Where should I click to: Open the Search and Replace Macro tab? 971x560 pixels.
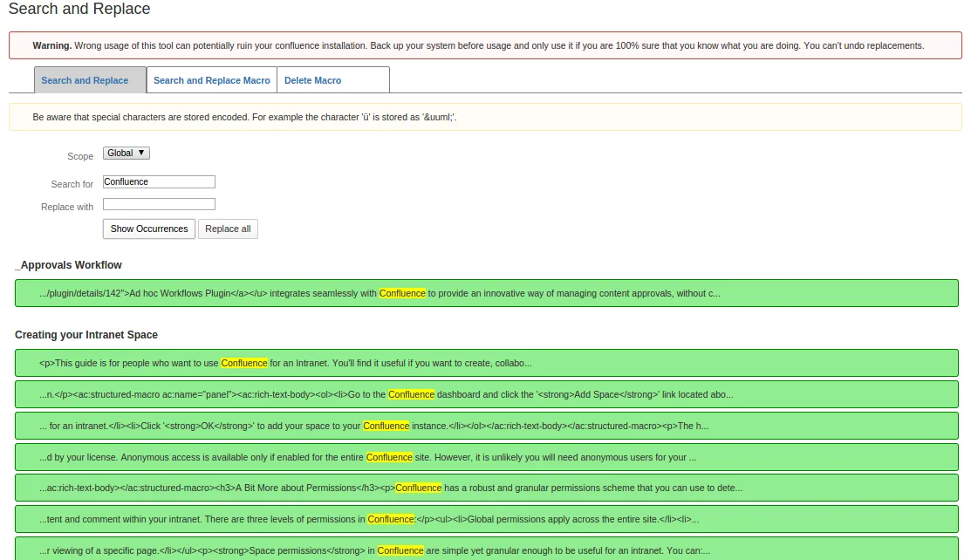click(x=212, y=80)
